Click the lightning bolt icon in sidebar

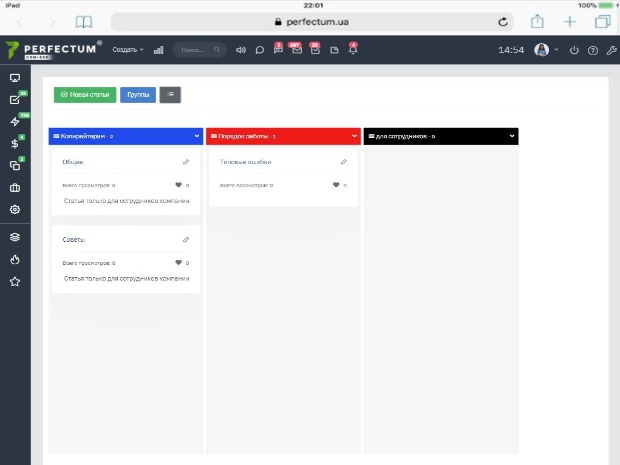click(x=15, y=121)
